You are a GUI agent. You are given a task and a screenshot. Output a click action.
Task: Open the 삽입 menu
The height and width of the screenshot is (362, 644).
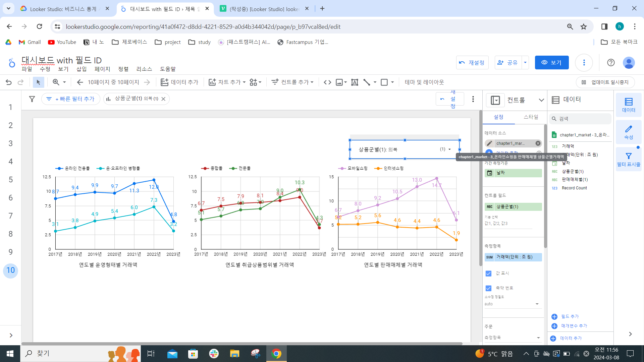[x=81, y=69]
